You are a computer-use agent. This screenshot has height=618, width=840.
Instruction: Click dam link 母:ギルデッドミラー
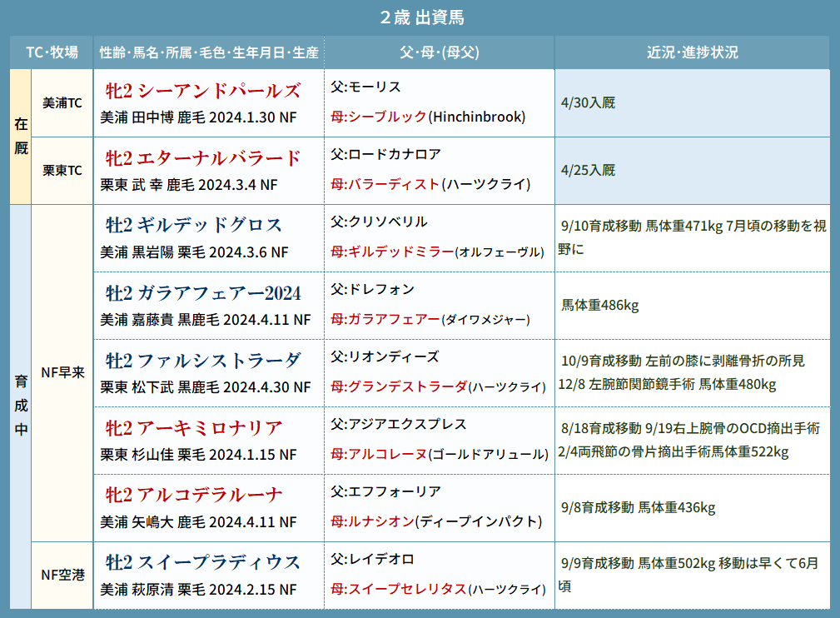[392, 252]
